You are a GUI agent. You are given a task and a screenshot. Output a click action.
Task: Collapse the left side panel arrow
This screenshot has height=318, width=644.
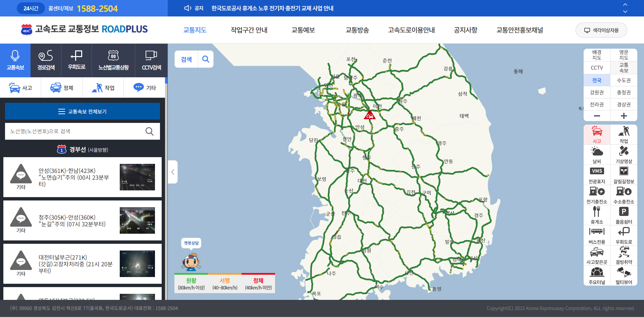173,172
